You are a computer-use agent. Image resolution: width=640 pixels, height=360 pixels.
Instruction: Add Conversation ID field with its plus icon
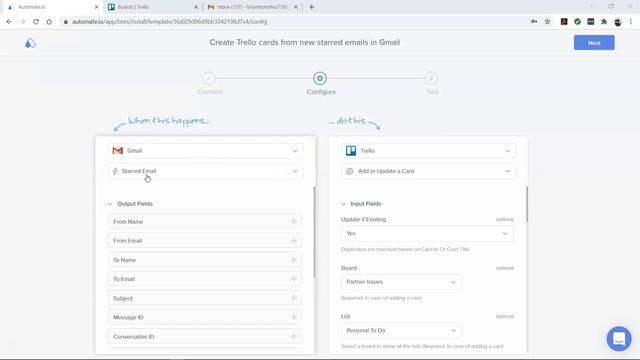293,336
